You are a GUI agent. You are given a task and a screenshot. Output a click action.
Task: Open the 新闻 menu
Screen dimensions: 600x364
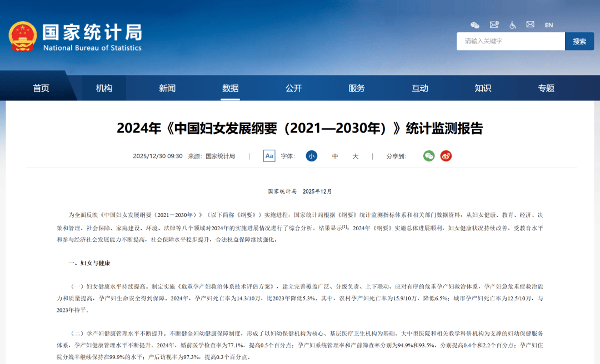[167, 87]
